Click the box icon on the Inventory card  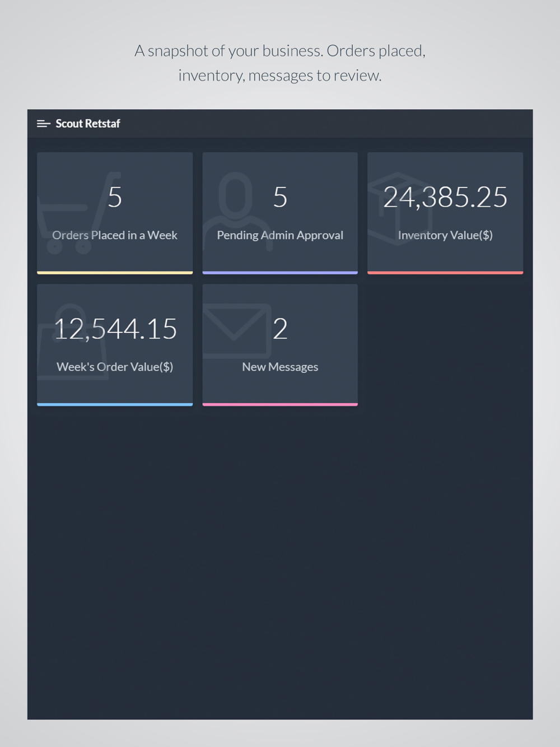click(x=399, y=208)
